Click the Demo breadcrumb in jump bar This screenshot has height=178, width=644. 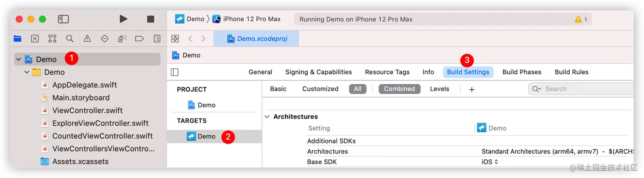tap(186, 55)
